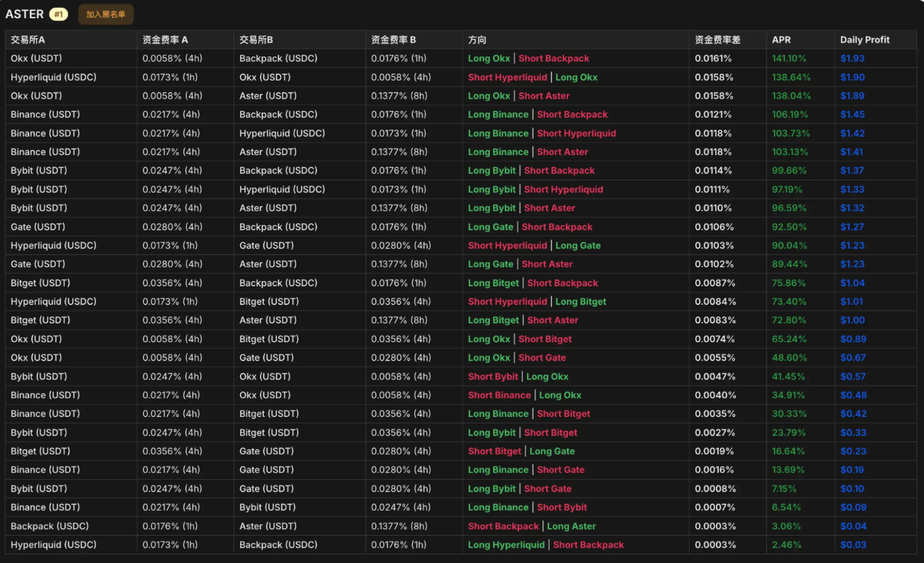Viewport: 924px width, 563px height.
Task: Click 0.1377% (8h) rate in the 96.59% row
Action: coord(399,208)
